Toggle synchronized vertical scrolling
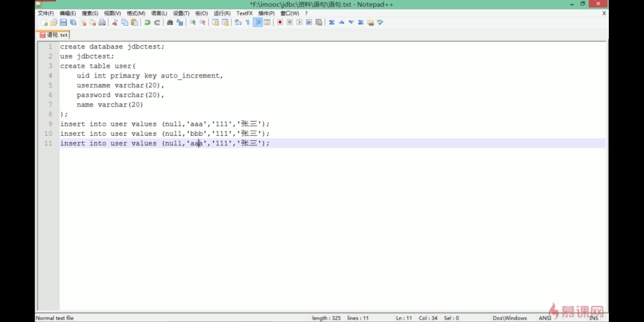 [x=215, y=22]
